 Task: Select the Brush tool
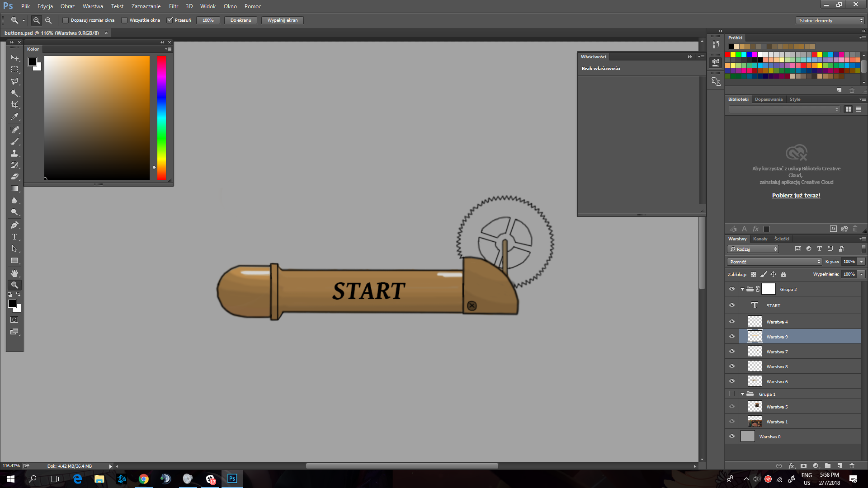[x=14, y=141]
